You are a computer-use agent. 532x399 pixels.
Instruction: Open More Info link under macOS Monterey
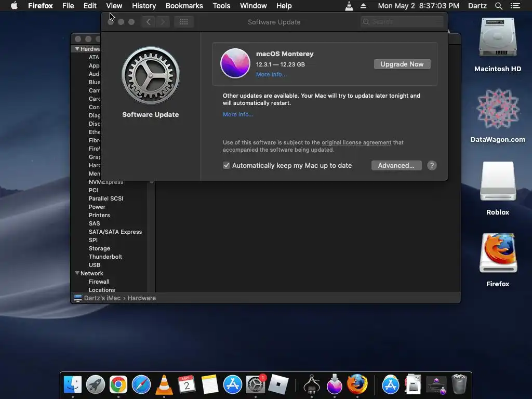[x=271, y=75]
